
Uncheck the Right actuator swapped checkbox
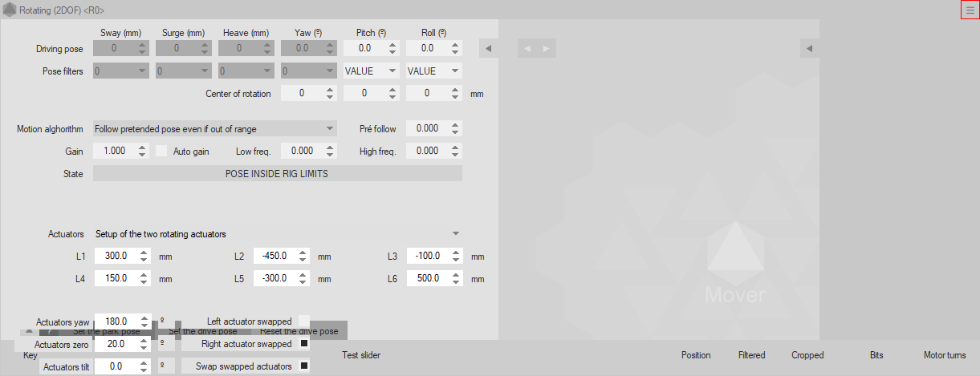pos(304,344)
